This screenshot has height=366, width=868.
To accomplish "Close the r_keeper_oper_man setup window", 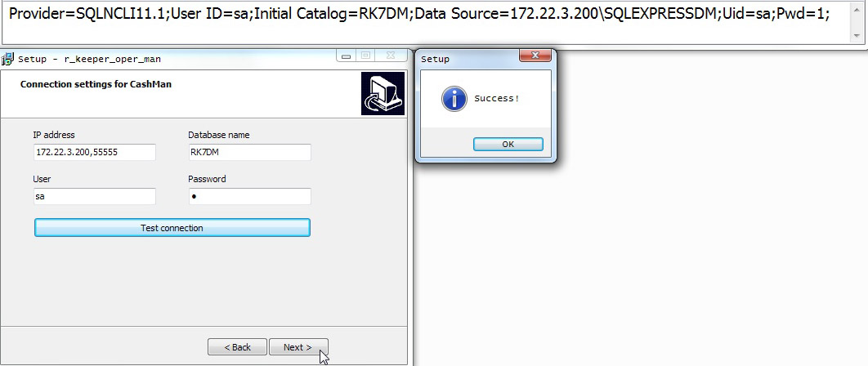I will pyautogui.click(x=391, y=56).
